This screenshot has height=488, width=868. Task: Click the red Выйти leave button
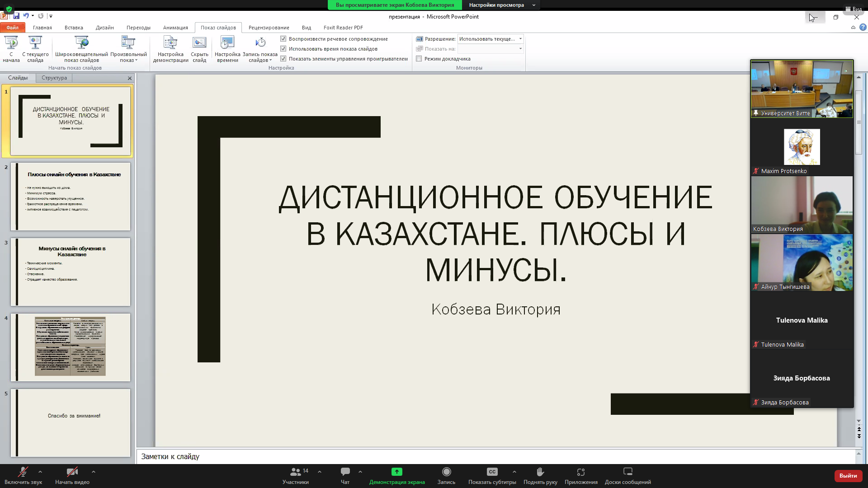point(848,475)
